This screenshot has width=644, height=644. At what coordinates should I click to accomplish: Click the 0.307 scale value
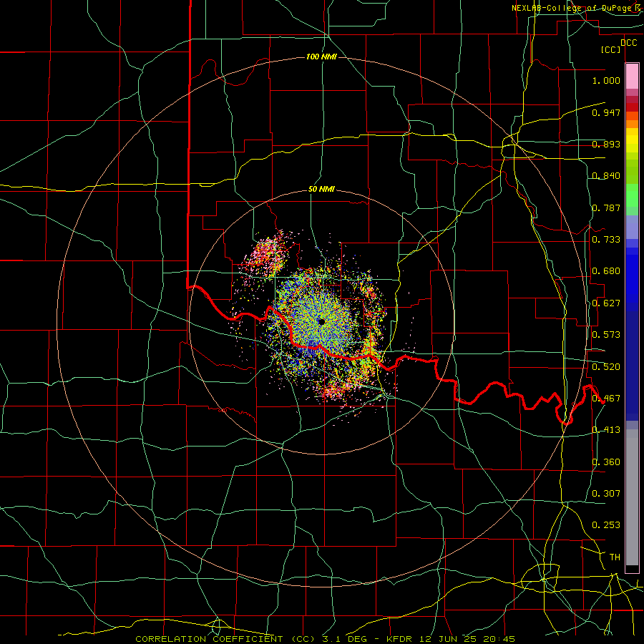click(606, 494)
